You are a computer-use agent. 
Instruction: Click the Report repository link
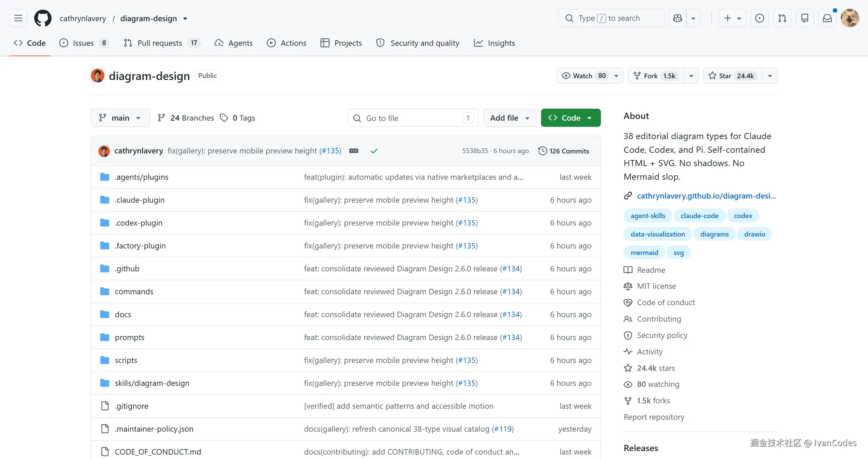(x=654, y=417)
